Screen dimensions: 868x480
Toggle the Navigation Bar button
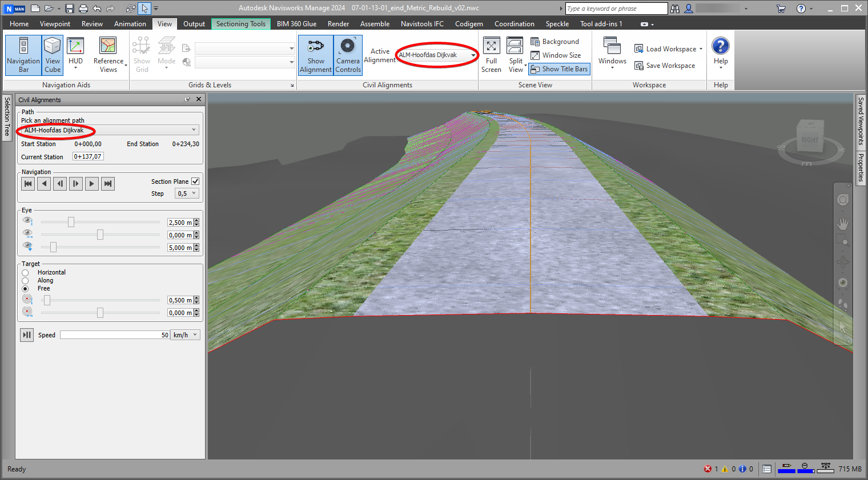click(23, 55)
